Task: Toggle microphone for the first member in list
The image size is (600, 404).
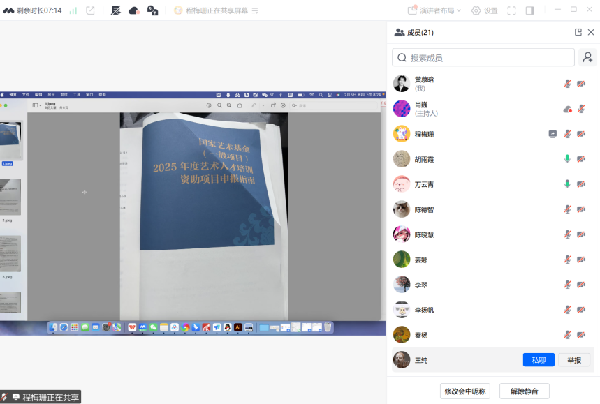Action: [x=567, y=83]
